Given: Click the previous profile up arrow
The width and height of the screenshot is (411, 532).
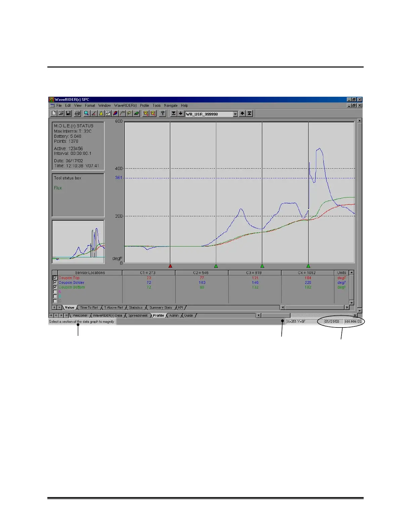Looking at the screenshot, I should click(242, 114).
